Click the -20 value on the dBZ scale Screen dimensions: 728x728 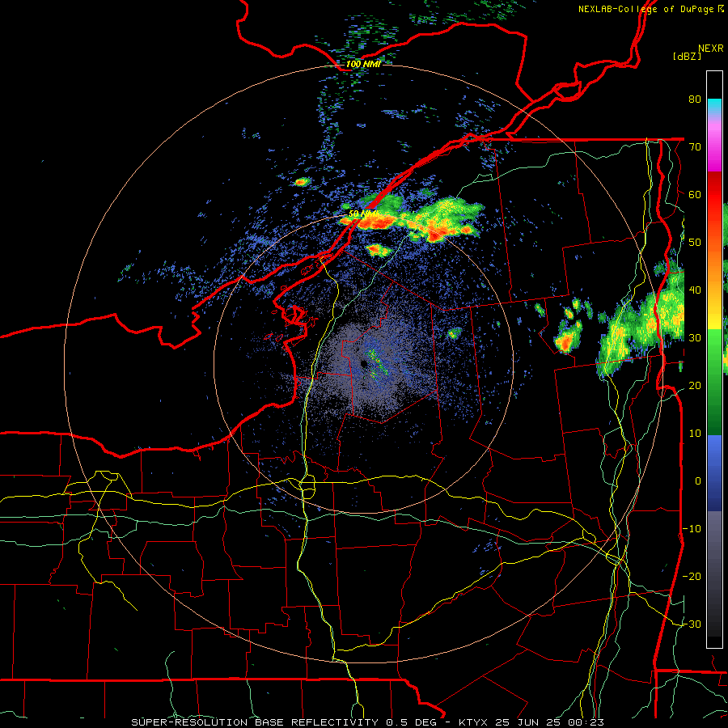(x=692, y=576)
